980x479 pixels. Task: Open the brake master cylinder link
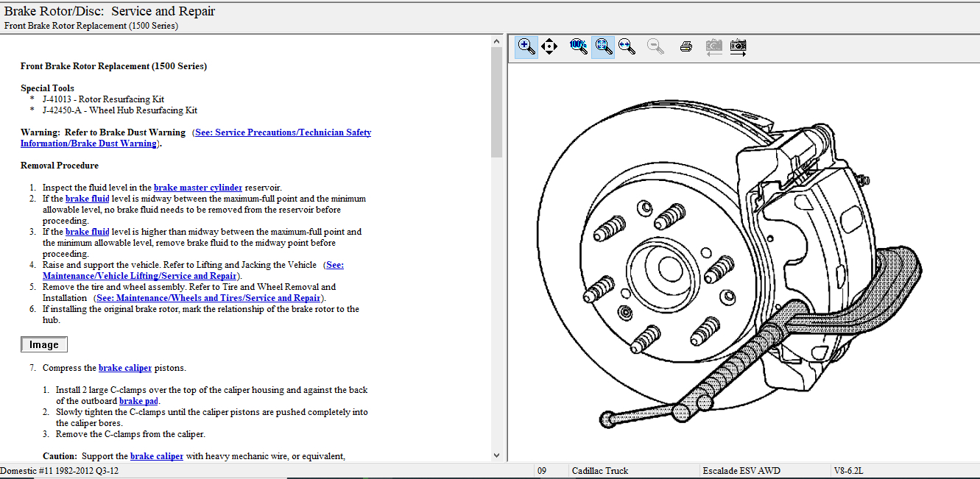[198, 188]
